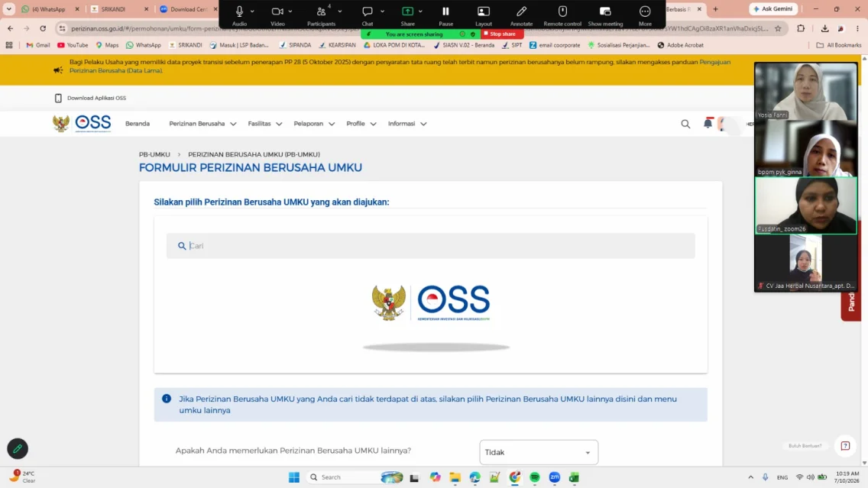
Task: Expand Share options arrow in Zoom toolbar
Action: click(x=421, y=11)
